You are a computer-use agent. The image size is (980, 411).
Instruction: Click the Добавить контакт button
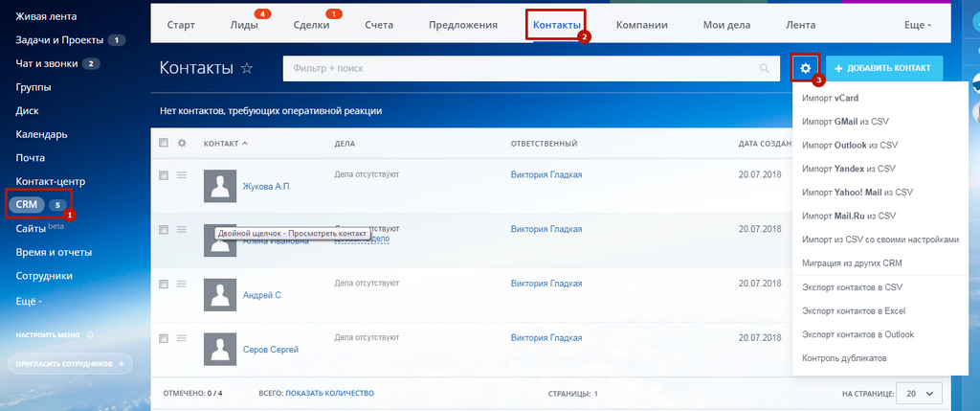click(x=884, y=68)
